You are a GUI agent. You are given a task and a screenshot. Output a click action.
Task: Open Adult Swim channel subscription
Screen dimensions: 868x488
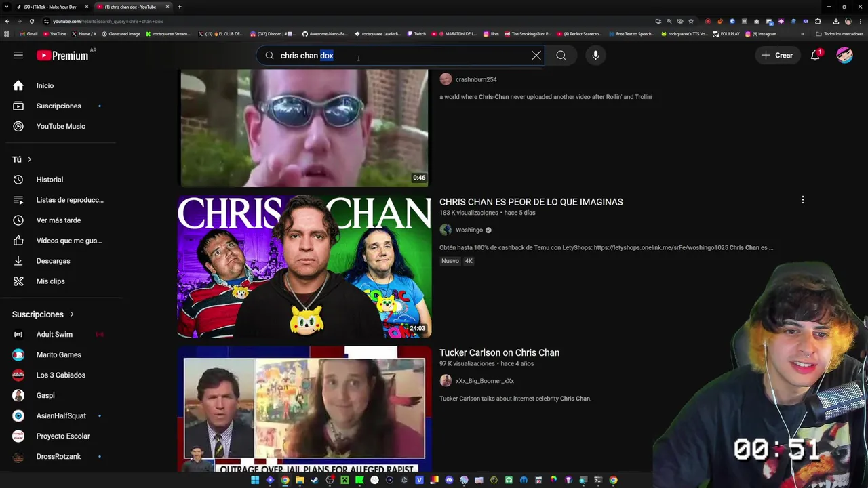(x=54, y=334)
